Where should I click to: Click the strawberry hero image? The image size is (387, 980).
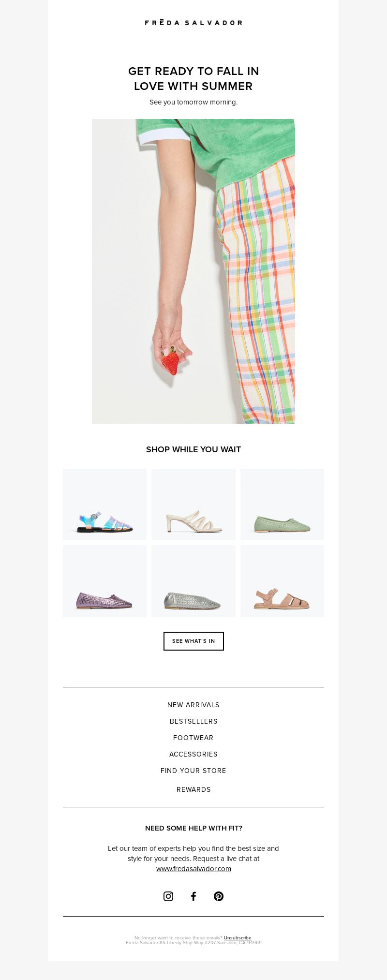coord(193,271)
